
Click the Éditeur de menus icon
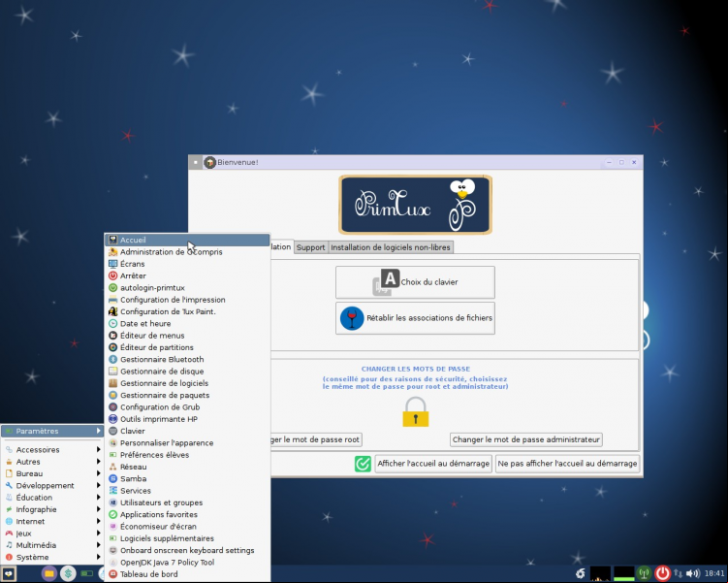coord(112,336)
